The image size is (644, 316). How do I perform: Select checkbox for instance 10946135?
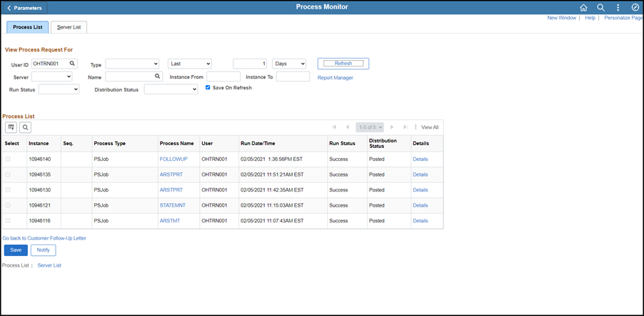coord(8,174)
